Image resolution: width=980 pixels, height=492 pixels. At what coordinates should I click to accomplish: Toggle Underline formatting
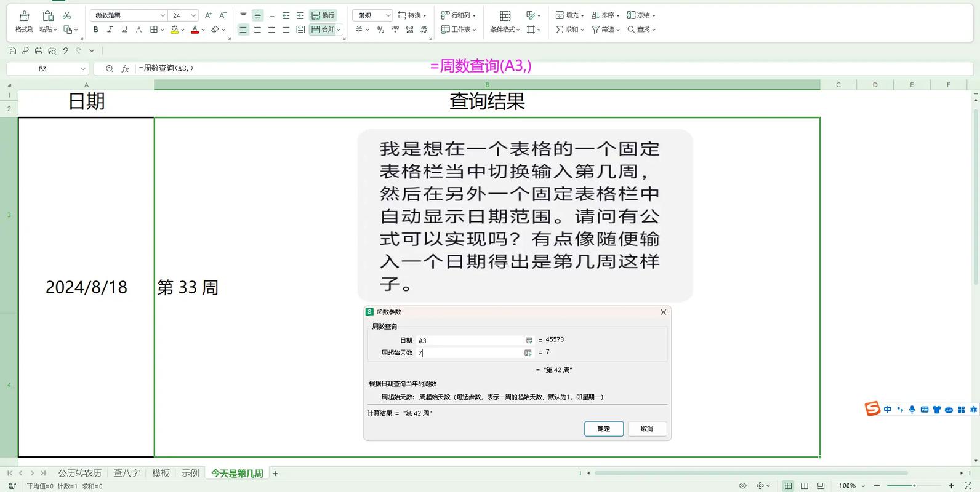(x=124, y=30)
